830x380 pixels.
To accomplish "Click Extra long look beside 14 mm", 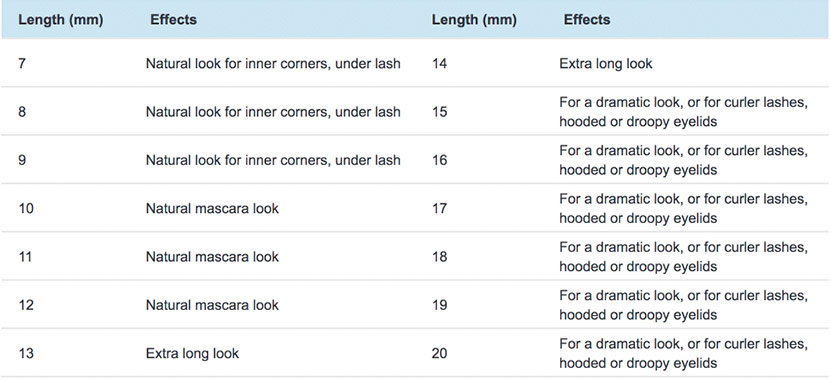I will [606, 64].
